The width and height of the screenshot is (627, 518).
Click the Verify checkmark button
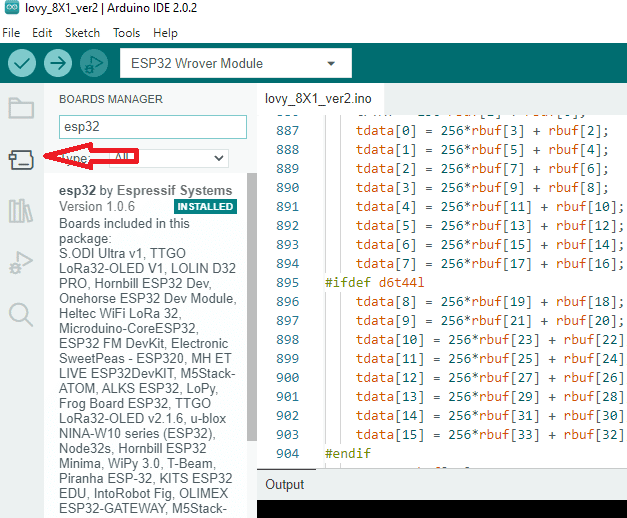click(22, 63)
